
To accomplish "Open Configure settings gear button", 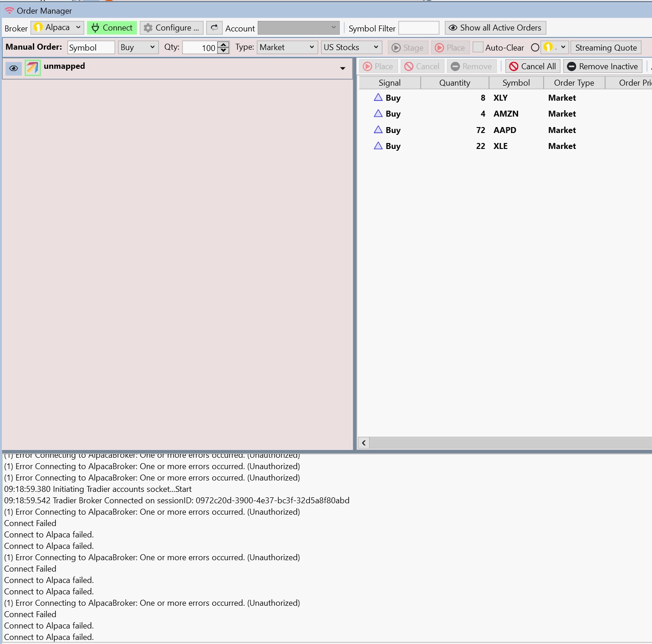I will point(172,28).
